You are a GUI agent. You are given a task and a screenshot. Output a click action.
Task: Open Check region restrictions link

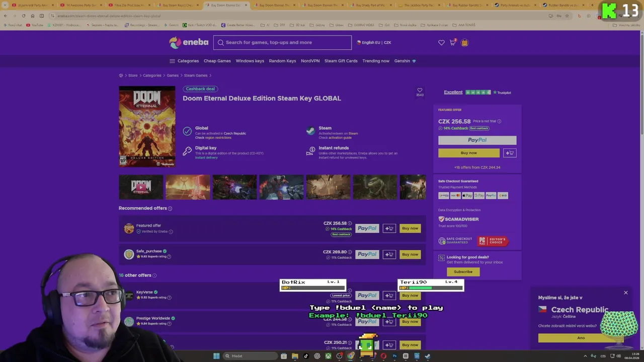[213, 138]
